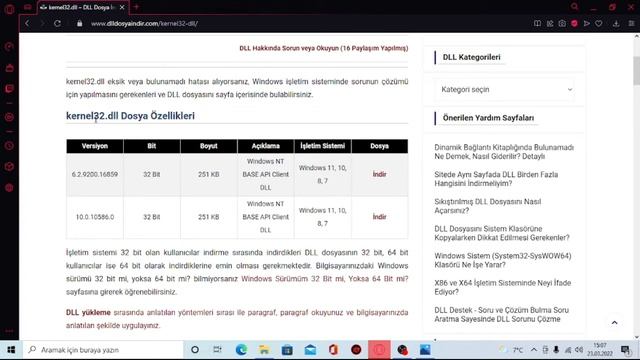The height and width of the screenshot is (360, 640).
Task: Open the Photos app from the taskbar
Action: pyautogui.click(x=425, y=350)
